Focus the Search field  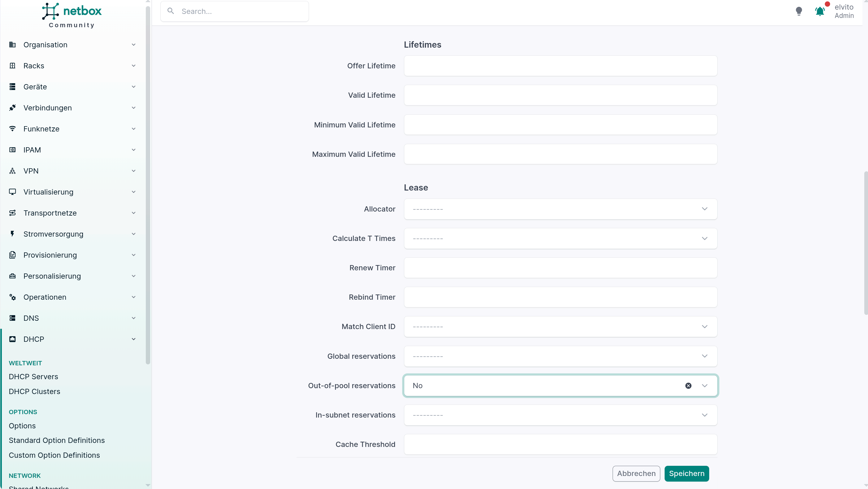235,11
